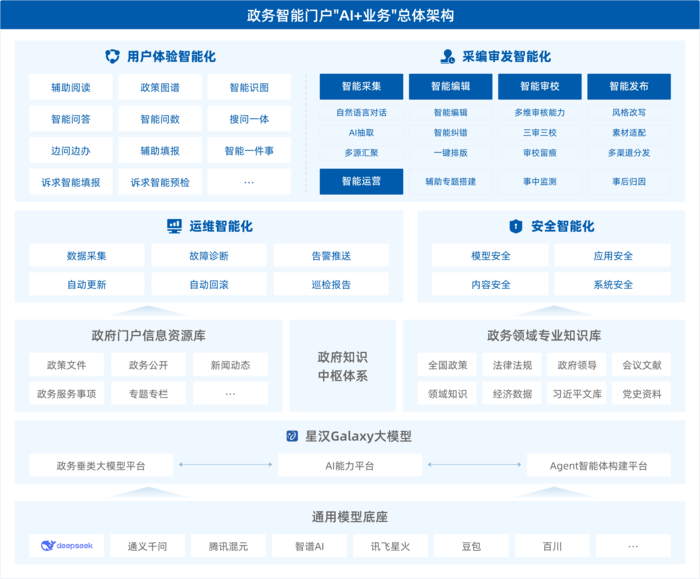The height and width of the screenshot is (579, 700).
Task: Click the 事中监测 item
Action: pos(540,181)
